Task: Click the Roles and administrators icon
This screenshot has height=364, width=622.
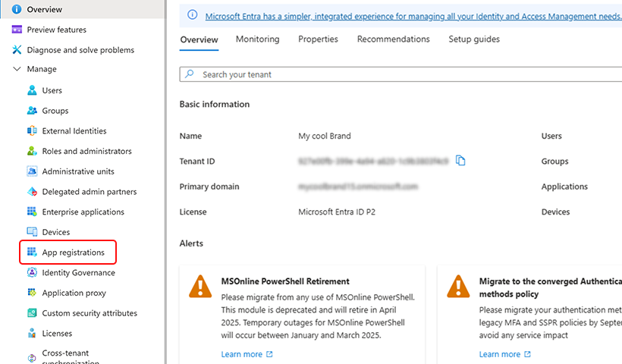Action: [32, 151]
